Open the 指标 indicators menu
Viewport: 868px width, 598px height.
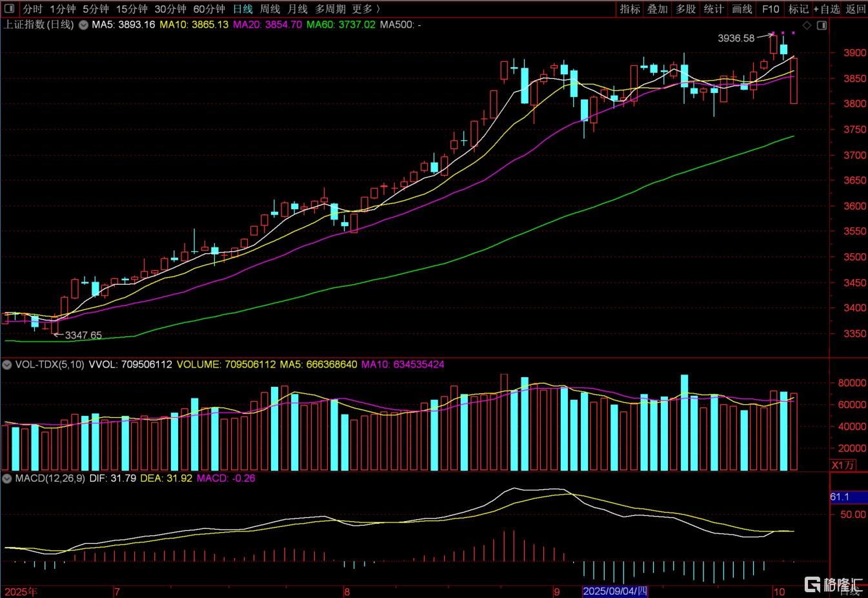point(630,9)
